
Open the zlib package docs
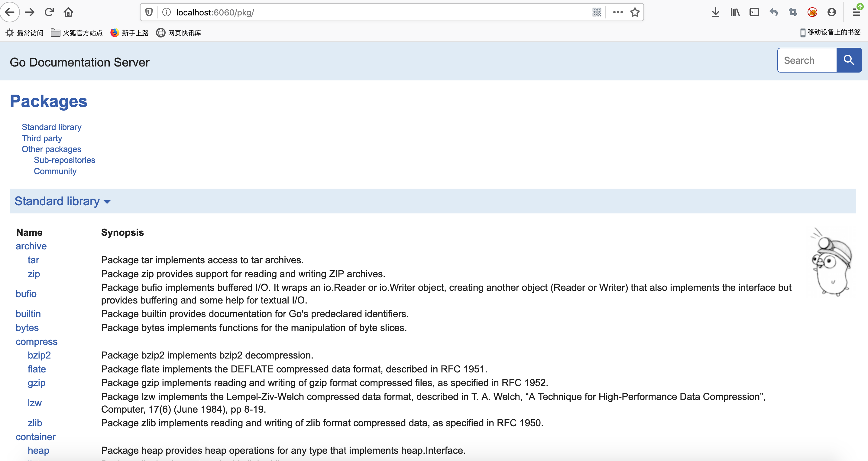click(35, 423)
